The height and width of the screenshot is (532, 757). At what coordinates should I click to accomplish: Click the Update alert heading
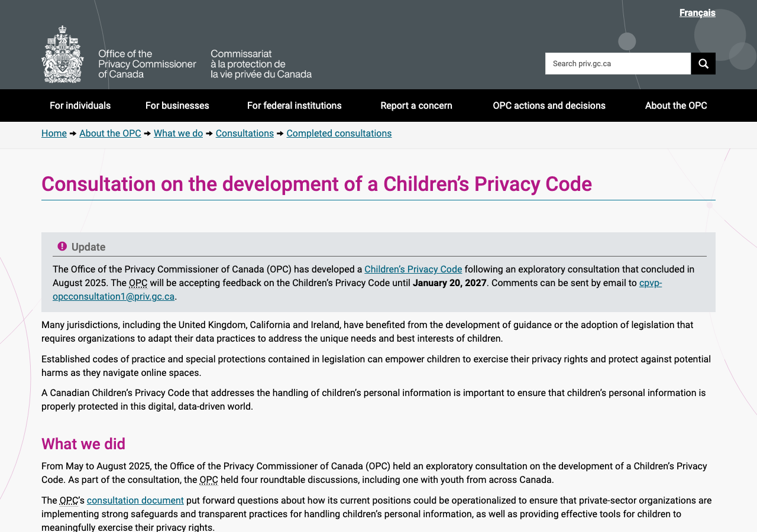pos(89,247)
